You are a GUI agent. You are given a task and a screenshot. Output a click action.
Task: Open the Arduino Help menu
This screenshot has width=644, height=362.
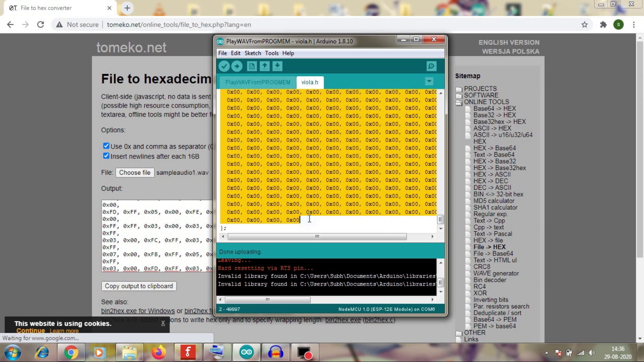pos(288,53)
